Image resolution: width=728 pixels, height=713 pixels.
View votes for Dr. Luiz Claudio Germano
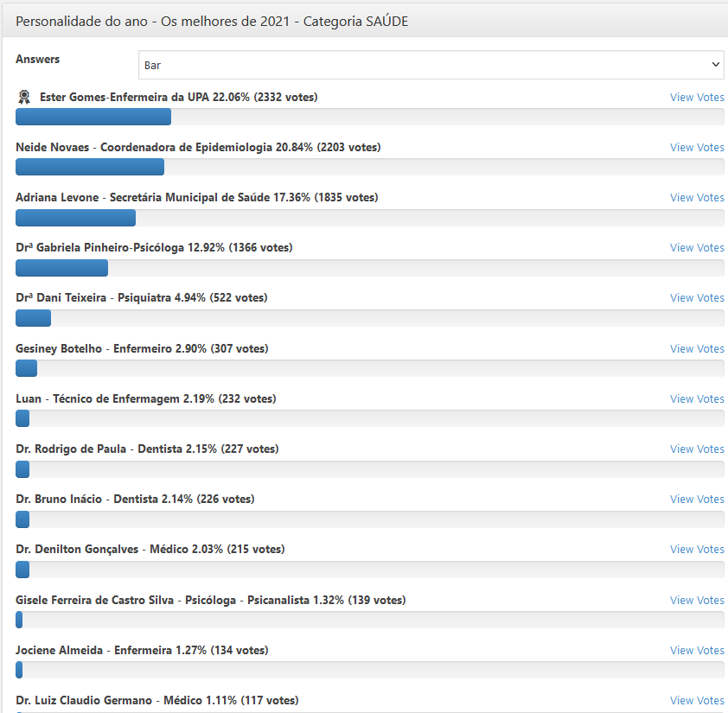pos(696,700)
